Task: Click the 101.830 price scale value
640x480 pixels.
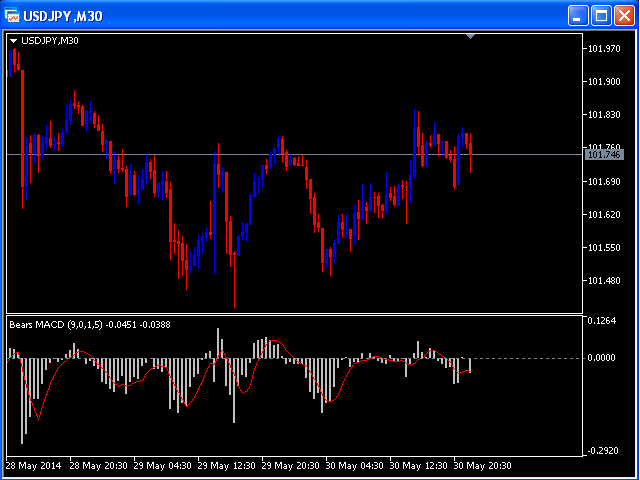Action: [604, 115]
